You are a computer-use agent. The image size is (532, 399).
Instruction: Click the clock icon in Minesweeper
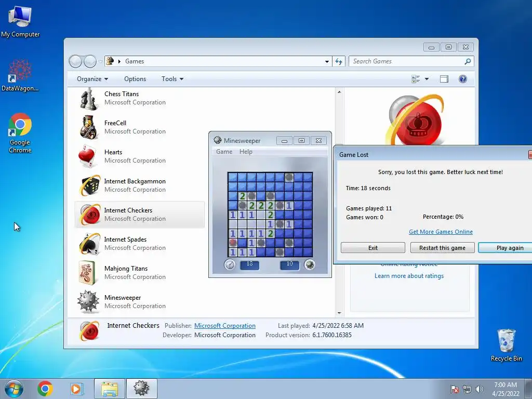point(230,264)
